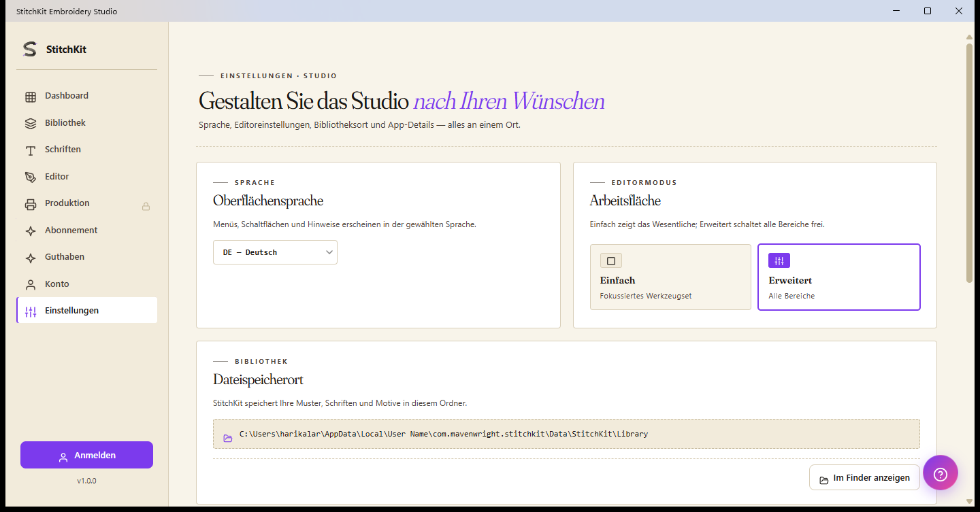Click the folder icon beside library path
980x512 pixels.
tap(228, 438)
